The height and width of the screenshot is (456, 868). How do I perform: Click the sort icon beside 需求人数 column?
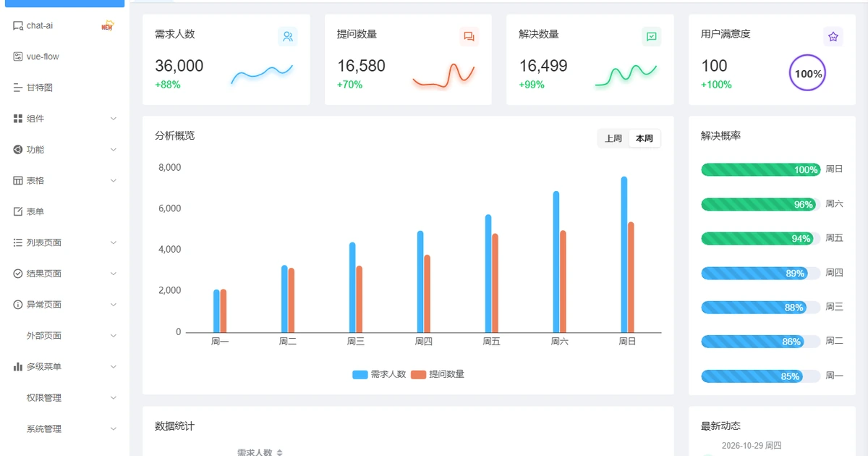(279, 452)
